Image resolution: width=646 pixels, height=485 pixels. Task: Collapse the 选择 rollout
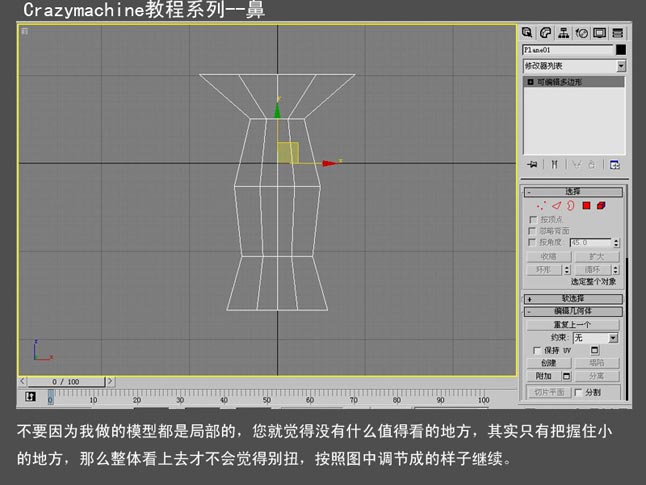pos(573,192)
